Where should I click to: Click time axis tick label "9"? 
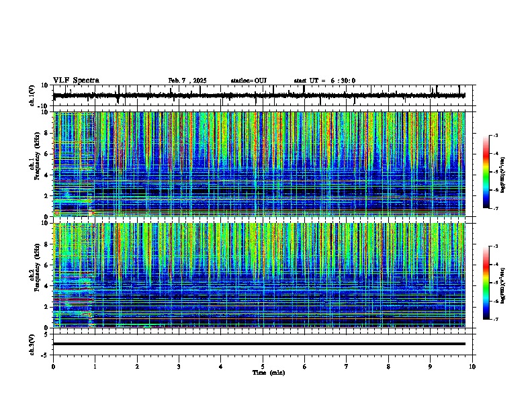[x=430, y=367]
